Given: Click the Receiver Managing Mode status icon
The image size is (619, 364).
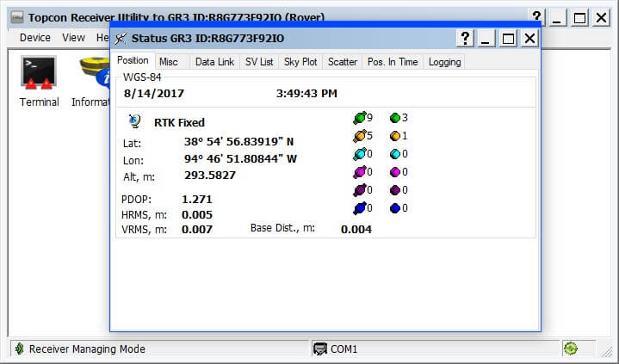Looking at the screenshot, I should pyautogui.click(x=18, y=349).
